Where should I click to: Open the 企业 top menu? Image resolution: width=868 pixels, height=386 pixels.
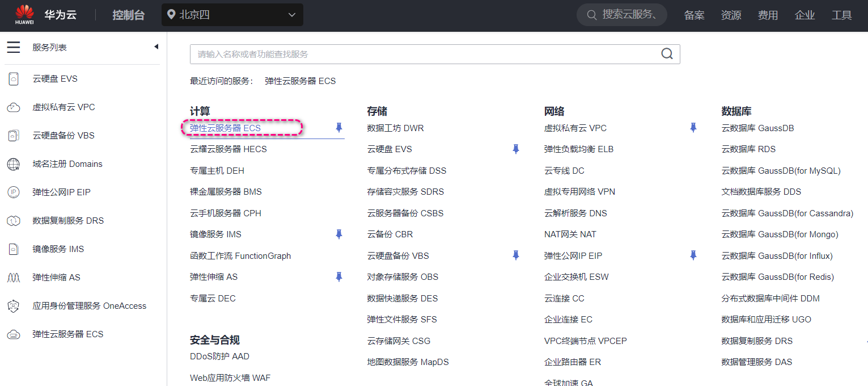coord(805,15)
